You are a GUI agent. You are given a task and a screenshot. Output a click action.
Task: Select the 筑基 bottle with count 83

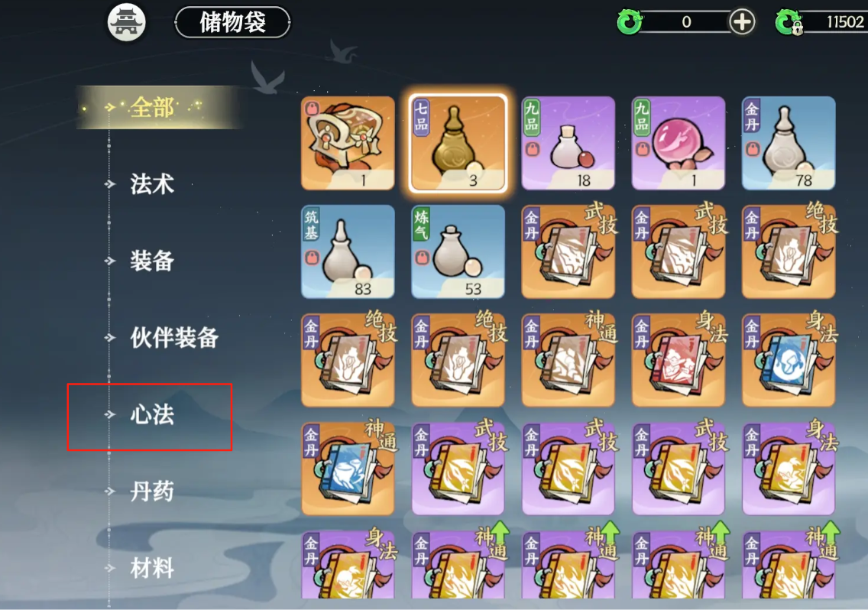[x=348, y=251]
